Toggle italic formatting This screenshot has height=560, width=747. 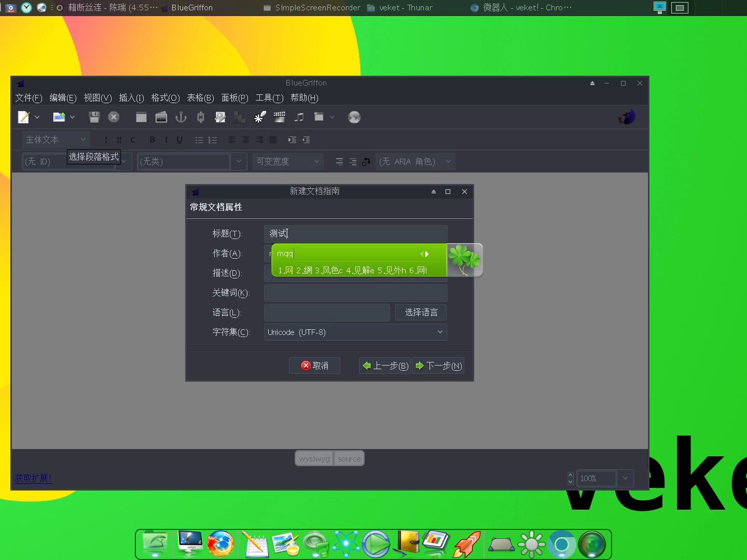click(165, 139)
